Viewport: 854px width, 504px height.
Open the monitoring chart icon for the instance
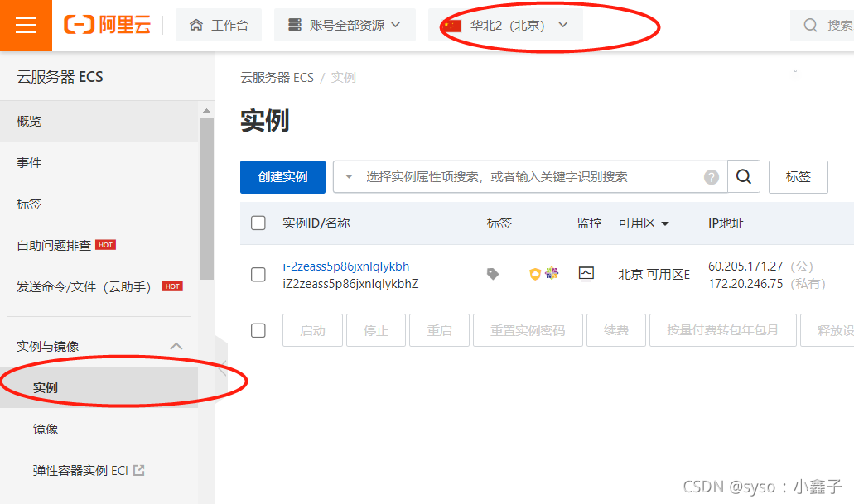[586, 274]
